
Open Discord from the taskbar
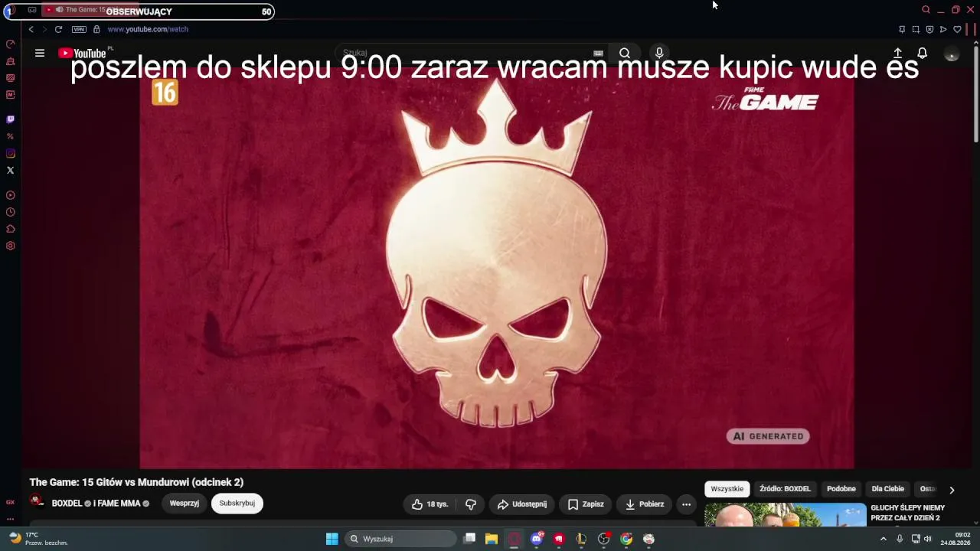coord(537,539)
